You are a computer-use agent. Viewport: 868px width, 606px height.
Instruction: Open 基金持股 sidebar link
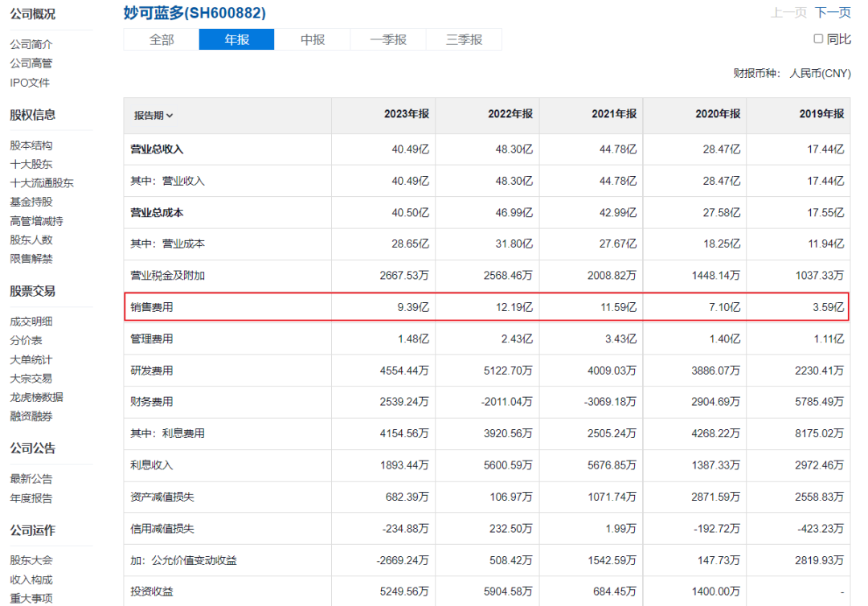pyautogui.click(x=31, y=202)
